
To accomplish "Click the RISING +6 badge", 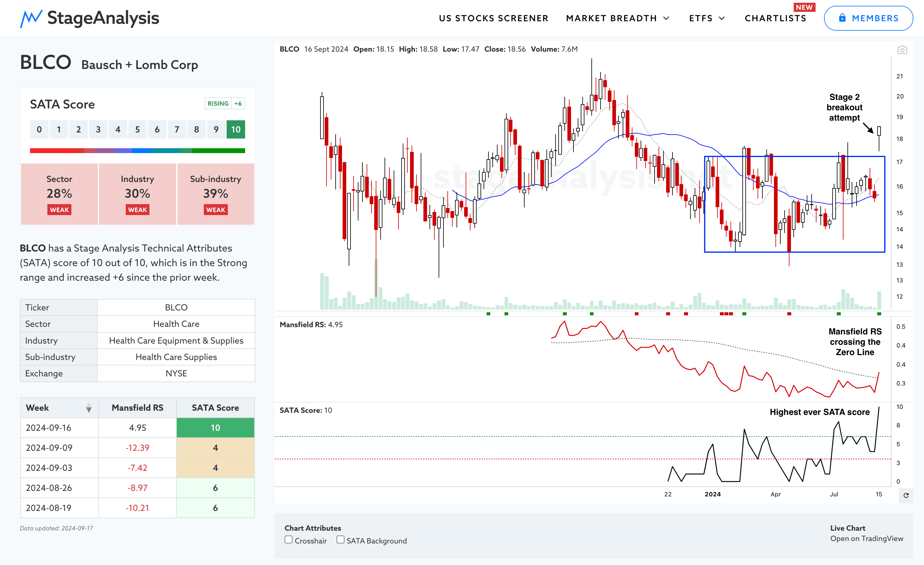I will pyautogui.click(x=225, y=104).
